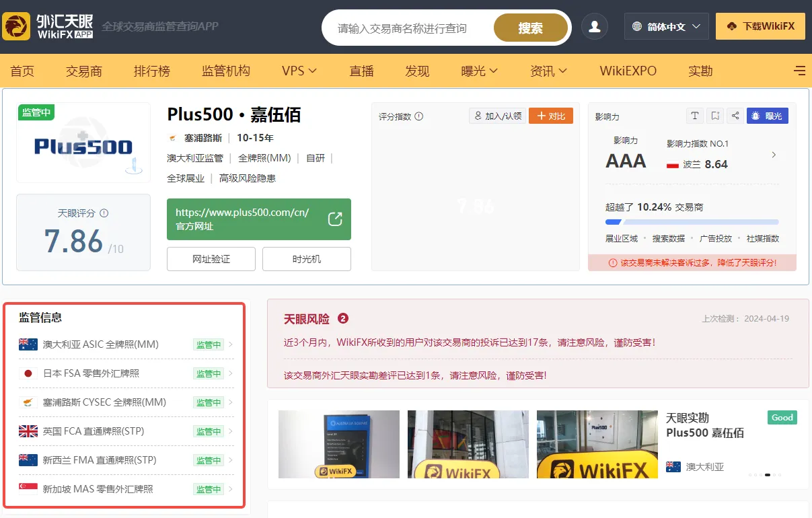Click the Japan flag in the FSA row
This screenshot has width=812, height=518.
tap(28, 373)
